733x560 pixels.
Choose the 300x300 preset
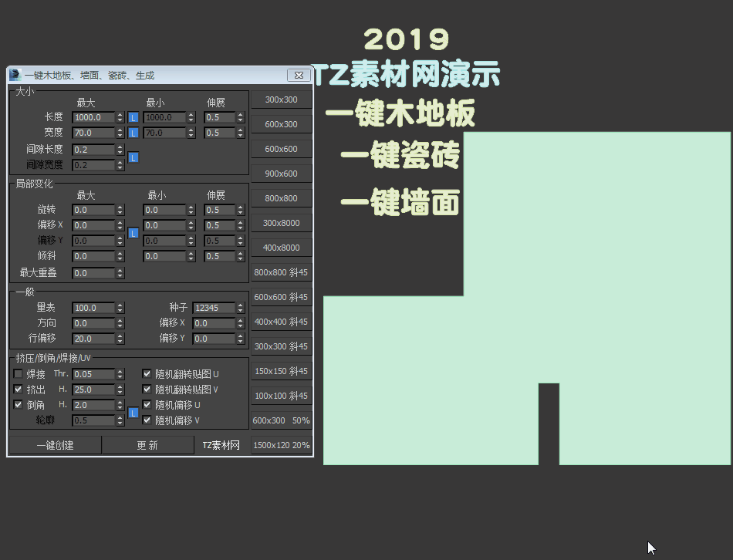[x=282, y=100]
